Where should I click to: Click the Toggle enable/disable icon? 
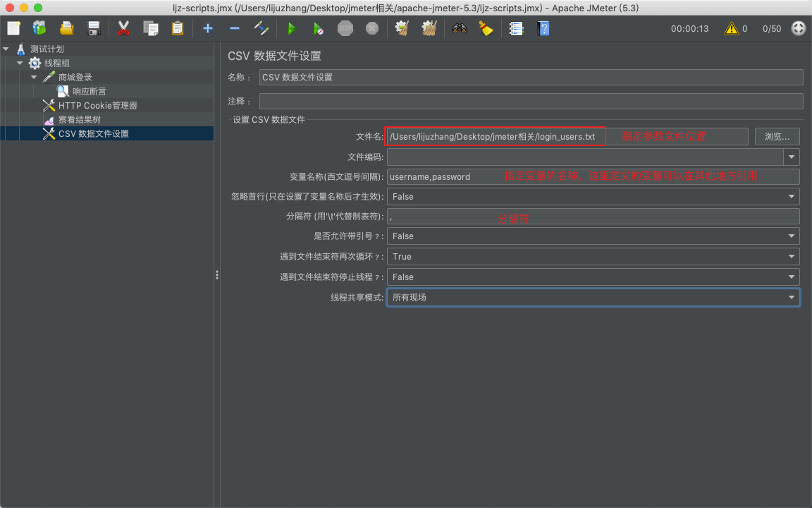(x=262, y=28)
